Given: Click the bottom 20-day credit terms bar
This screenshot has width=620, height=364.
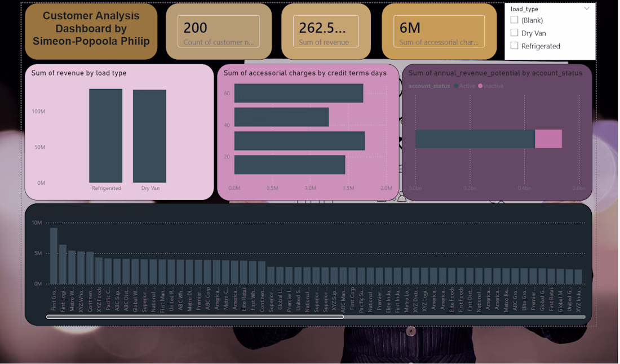Looking at the screenshot, I should point(290,165).
